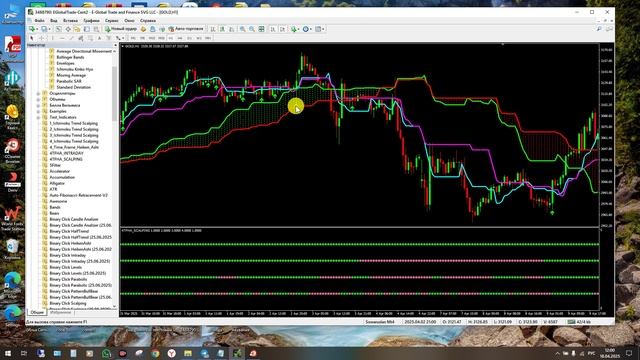Screen dimensions: 640x360
Task: Expand the Examples tree folder
Action: pyautogui.click(x=38, y=111)
